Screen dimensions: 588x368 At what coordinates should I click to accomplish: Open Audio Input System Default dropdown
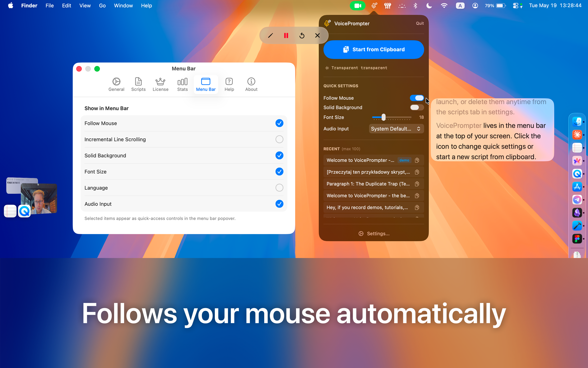tap(396, 129)
